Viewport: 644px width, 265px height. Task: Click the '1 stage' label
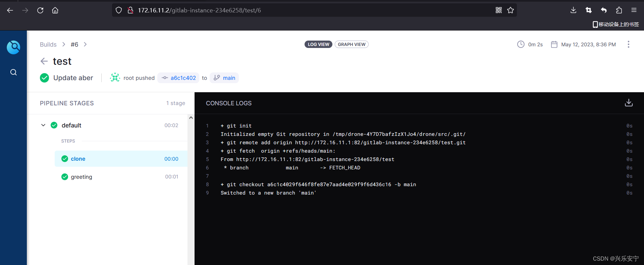(x=176, y=103)
